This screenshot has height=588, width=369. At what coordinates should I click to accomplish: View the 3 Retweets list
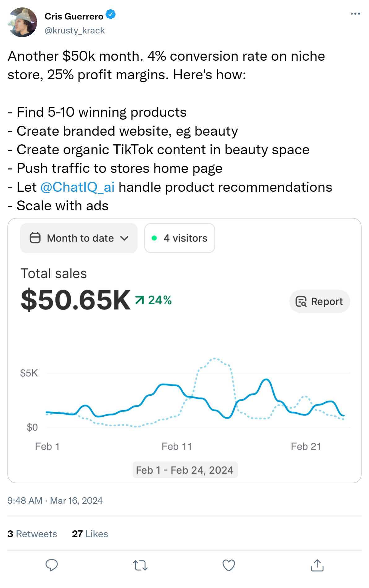(x=32, y=534)
